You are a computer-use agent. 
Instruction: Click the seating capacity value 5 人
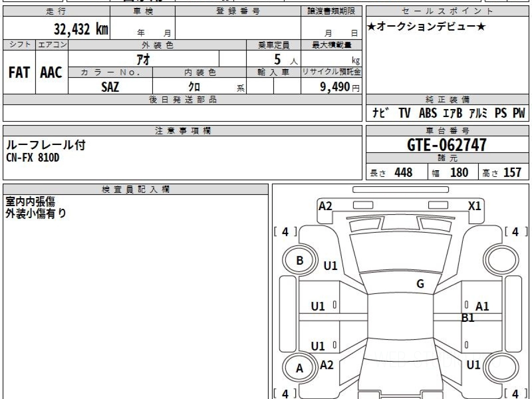[x=286, y=59]
